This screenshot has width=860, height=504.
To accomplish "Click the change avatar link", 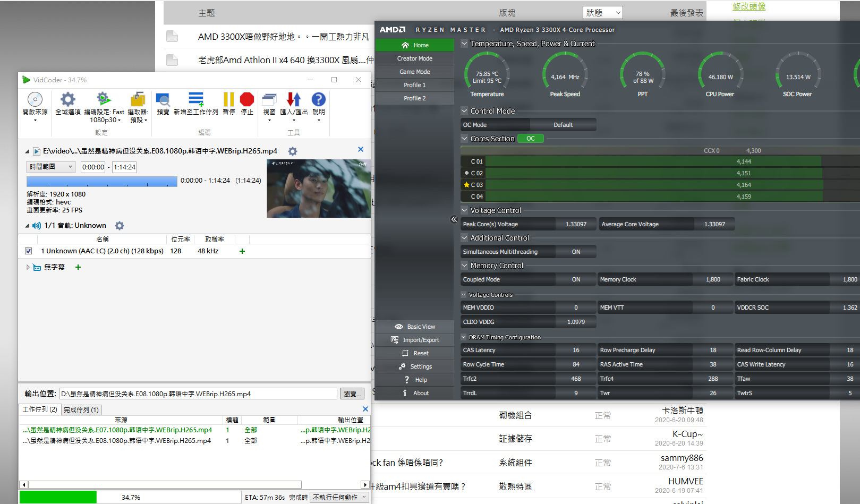I will 749,6.
